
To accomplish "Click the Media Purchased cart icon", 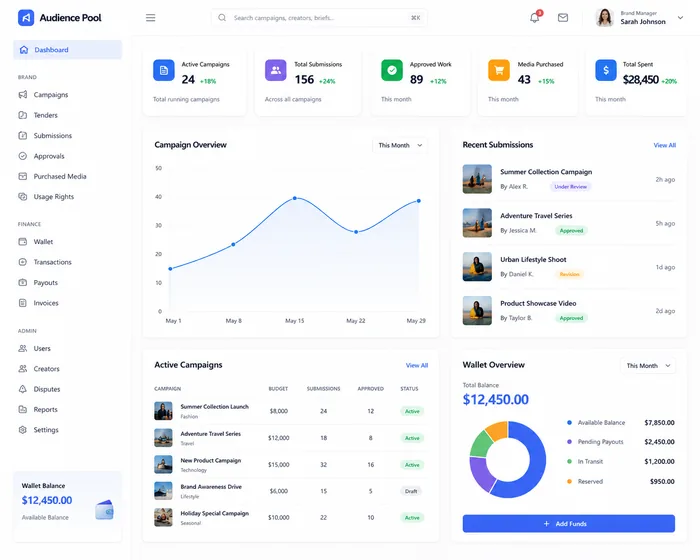I will tap(499, 70).
